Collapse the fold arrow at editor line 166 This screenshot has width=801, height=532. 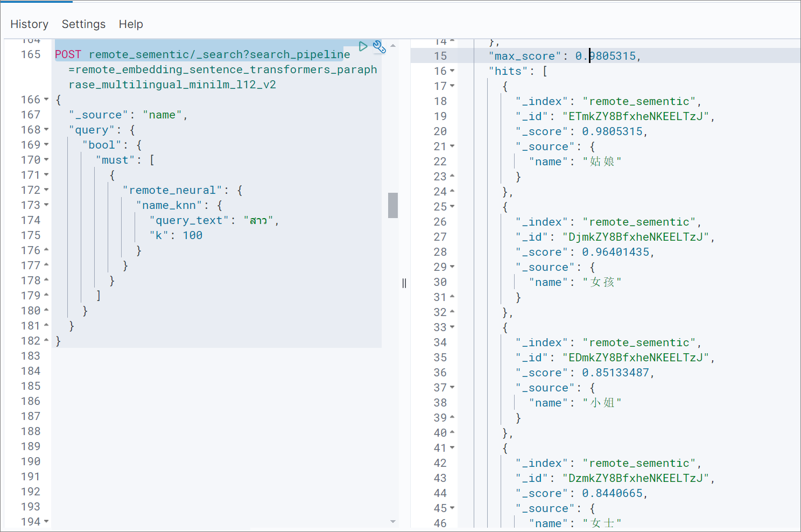coord(46,100)
